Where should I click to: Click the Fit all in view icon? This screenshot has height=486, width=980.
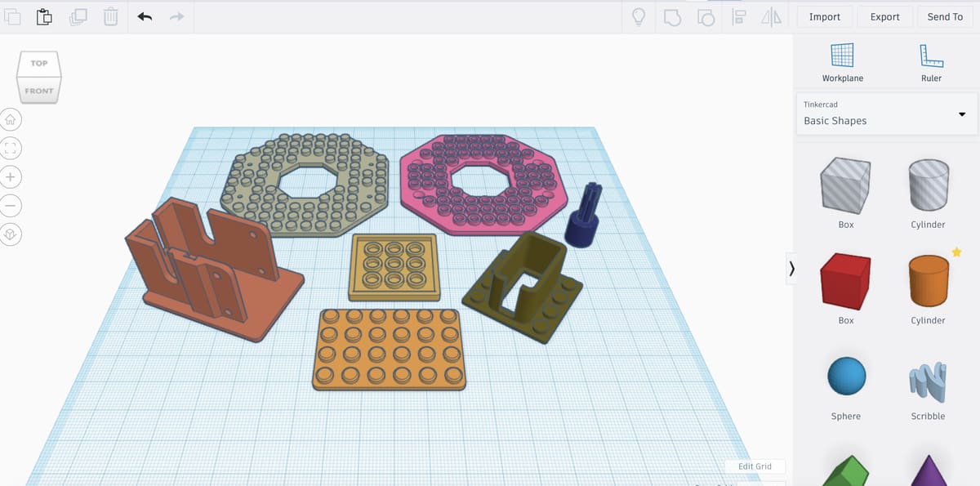(10, 148)
